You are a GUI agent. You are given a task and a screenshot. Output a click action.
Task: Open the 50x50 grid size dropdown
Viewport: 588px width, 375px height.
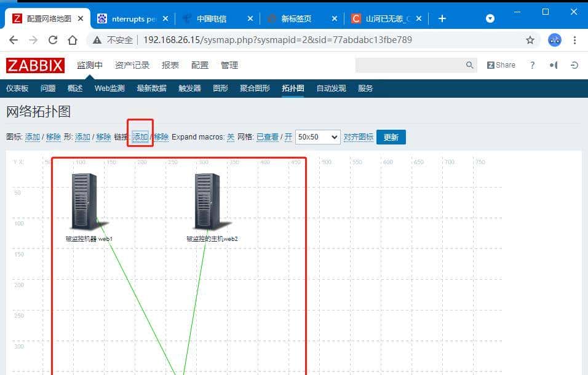click(317, 136)
